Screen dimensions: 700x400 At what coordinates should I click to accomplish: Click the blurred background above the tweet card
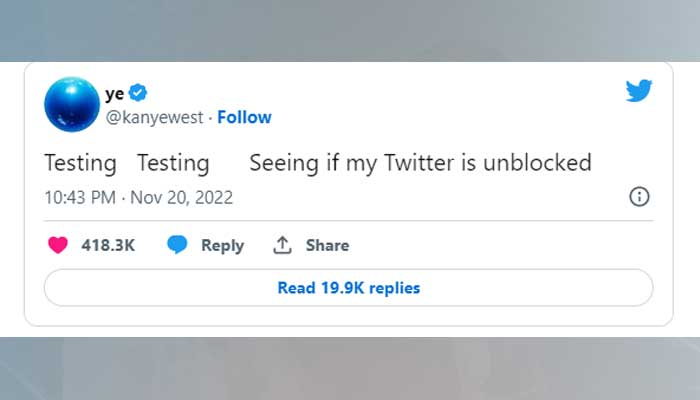(350, 30)
